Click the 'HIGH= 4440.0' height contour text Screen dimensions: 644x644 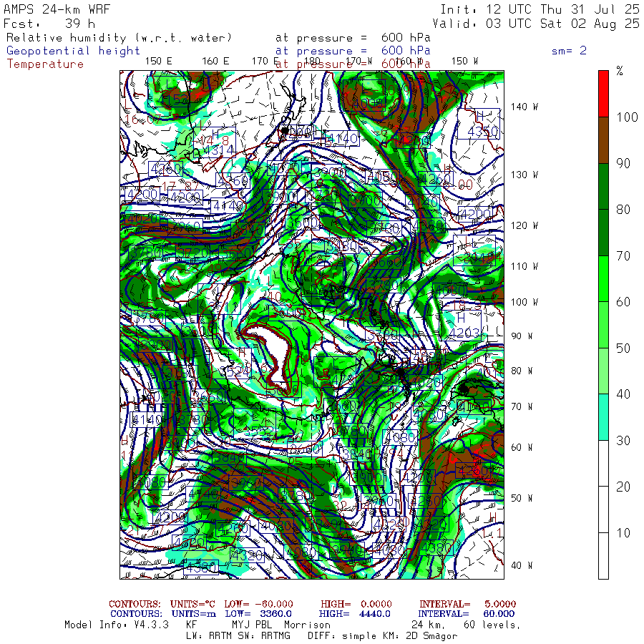click(355, 614)
